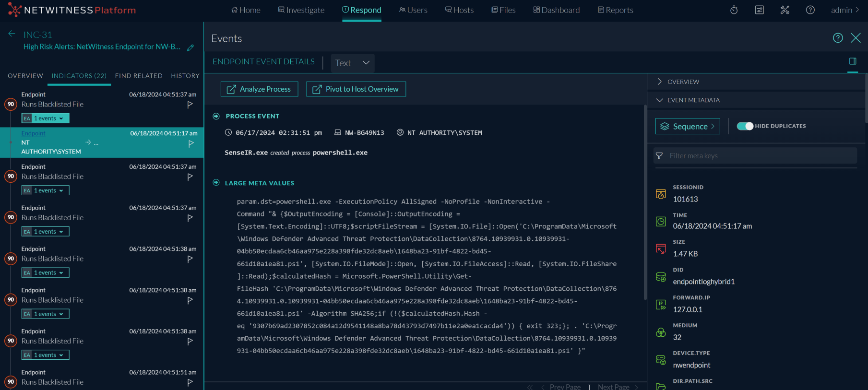Open the Text view format dropdown
The image size is (868, 390).
[x=353, y=63]
